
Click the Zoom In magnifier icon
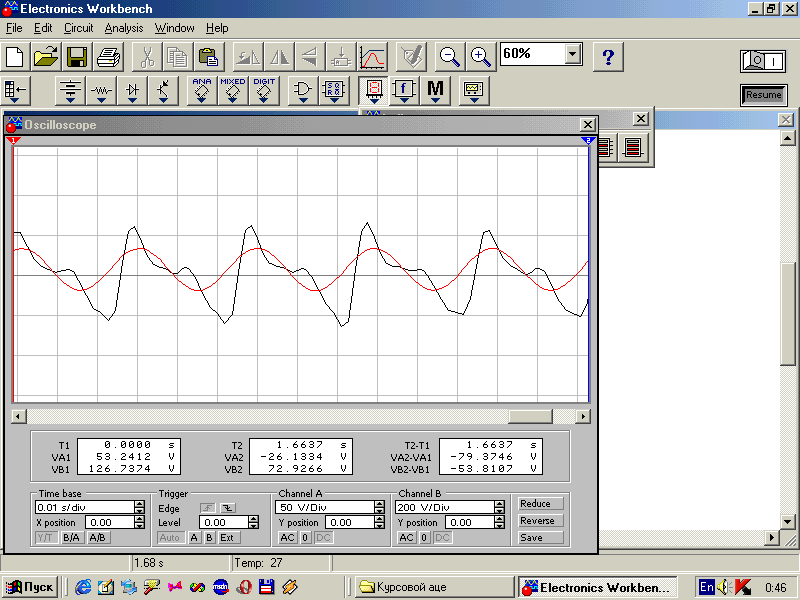[x=480, y=56]
